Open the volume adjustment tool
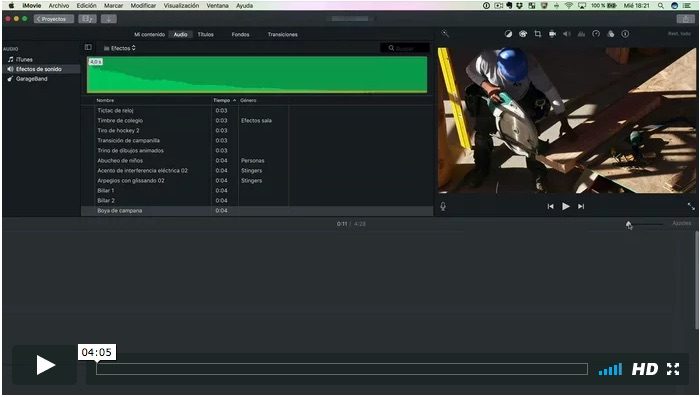The height and width of the screenshot is (397, 700). click(x=567, y=34)
